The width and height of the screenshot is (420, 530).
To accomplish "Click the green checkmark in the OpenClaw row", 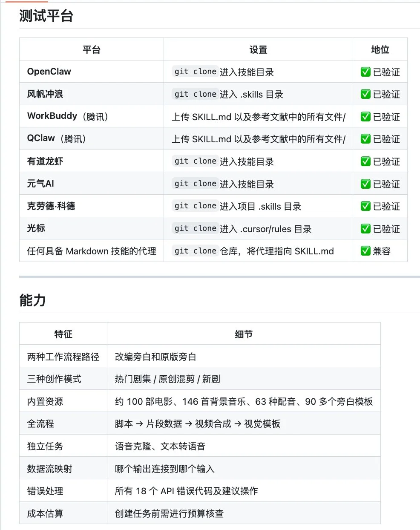I will (x=365, y=72).
